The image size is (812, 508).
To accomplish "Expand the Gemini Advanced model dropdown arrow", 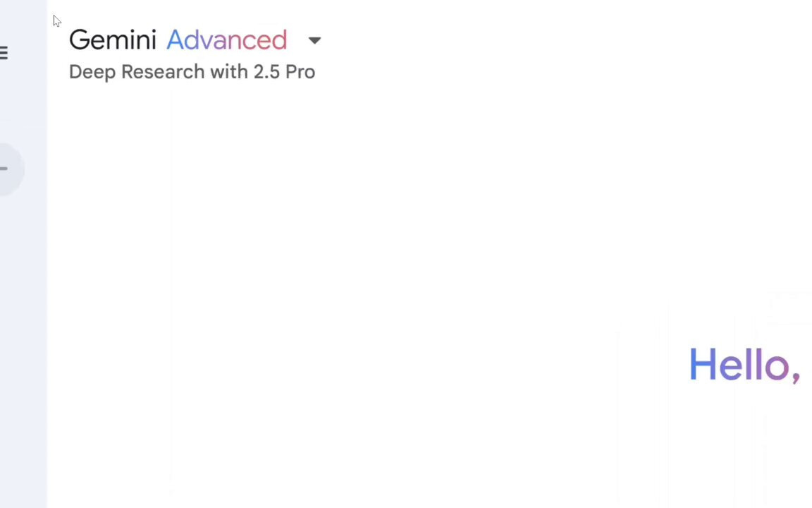I will point(314,40).
